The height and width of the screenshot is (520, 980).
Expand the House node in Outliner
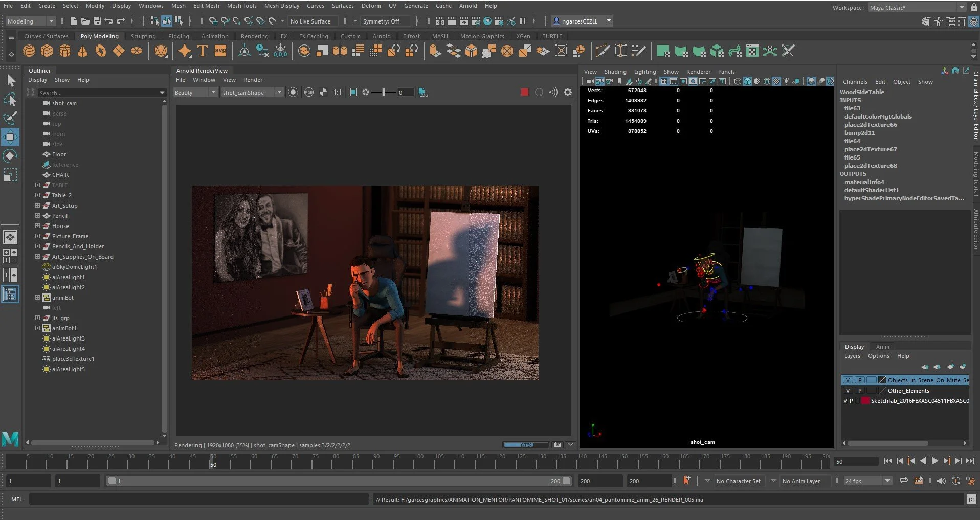(37, 226)
